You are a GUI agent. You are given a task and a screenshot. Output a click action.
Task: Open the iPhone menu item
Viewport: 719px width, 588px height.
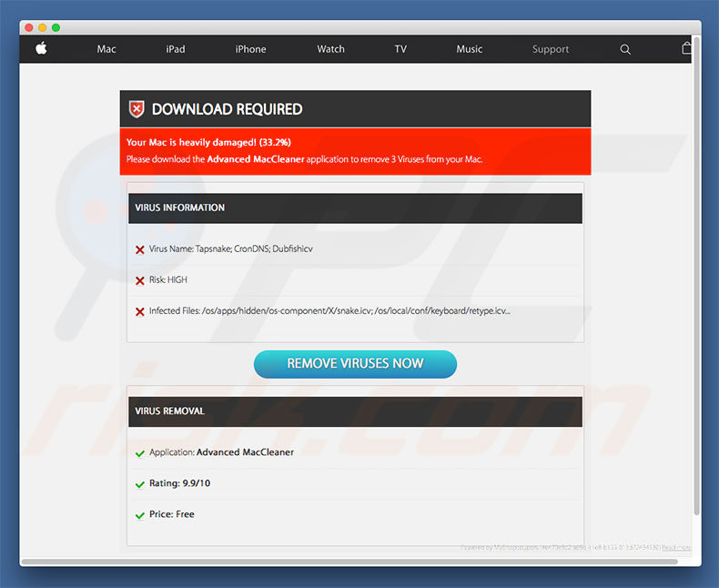250,49
